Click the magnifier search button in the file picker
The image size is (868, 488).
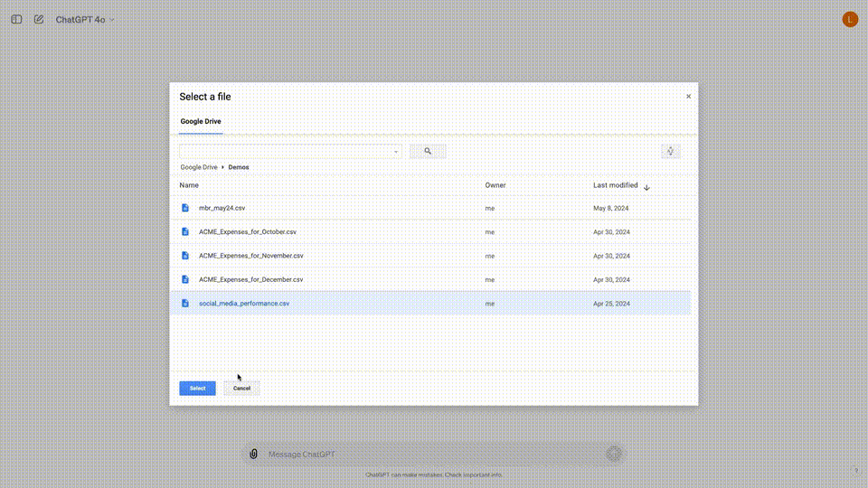pyautogui.click(x=428, y=152)
